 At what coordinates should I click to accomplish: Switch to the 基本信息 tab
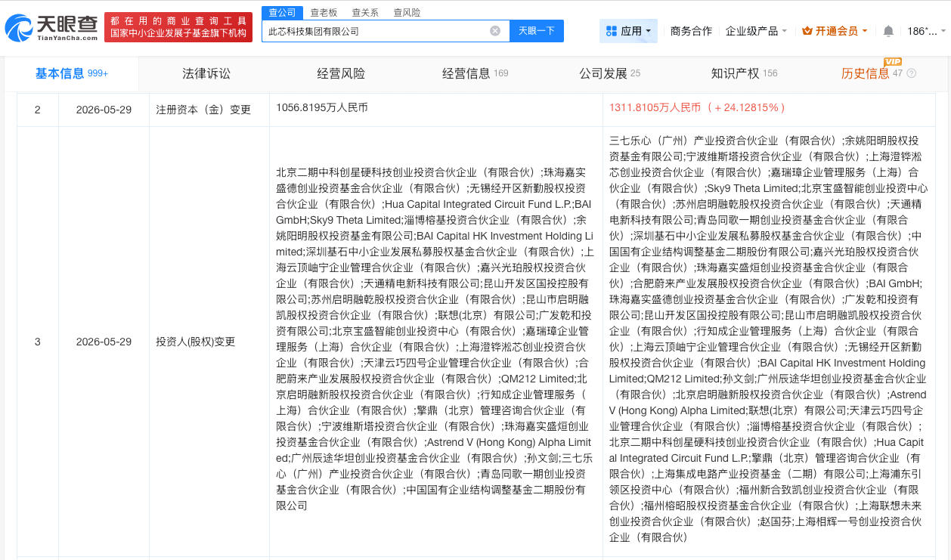(72, 73)
